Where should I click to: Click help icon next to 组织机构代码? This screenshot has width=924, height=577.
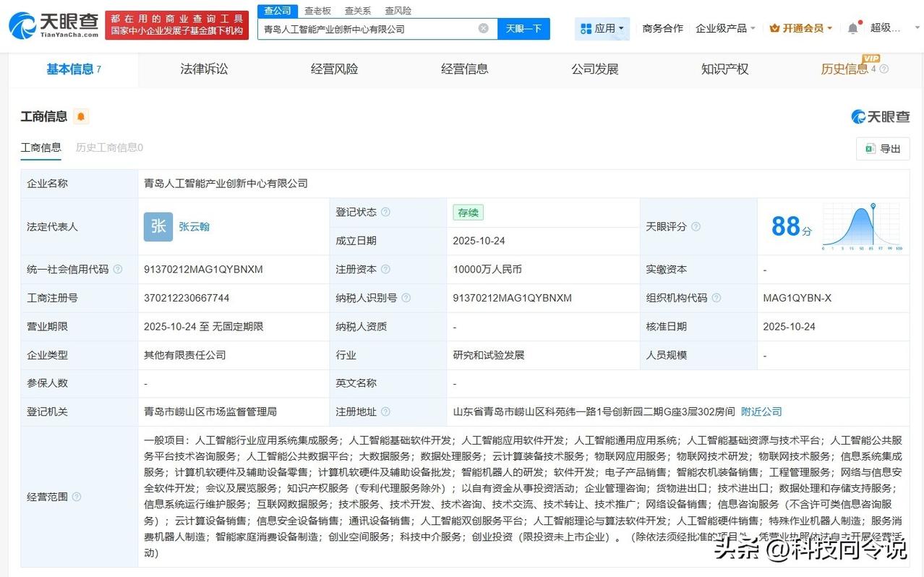click(x=716, y=298)
